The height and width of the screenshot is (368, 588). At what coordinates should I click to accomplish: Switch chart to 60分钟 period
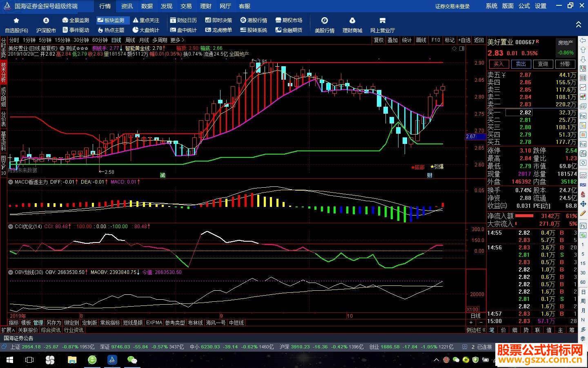click(x=100, y=40)
